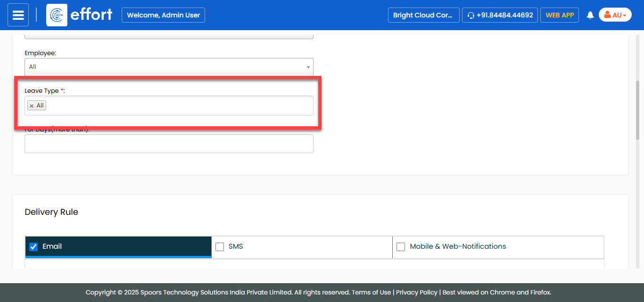Expand the Employee dropdown
644x302 pixels.
(x=169, y=67)
